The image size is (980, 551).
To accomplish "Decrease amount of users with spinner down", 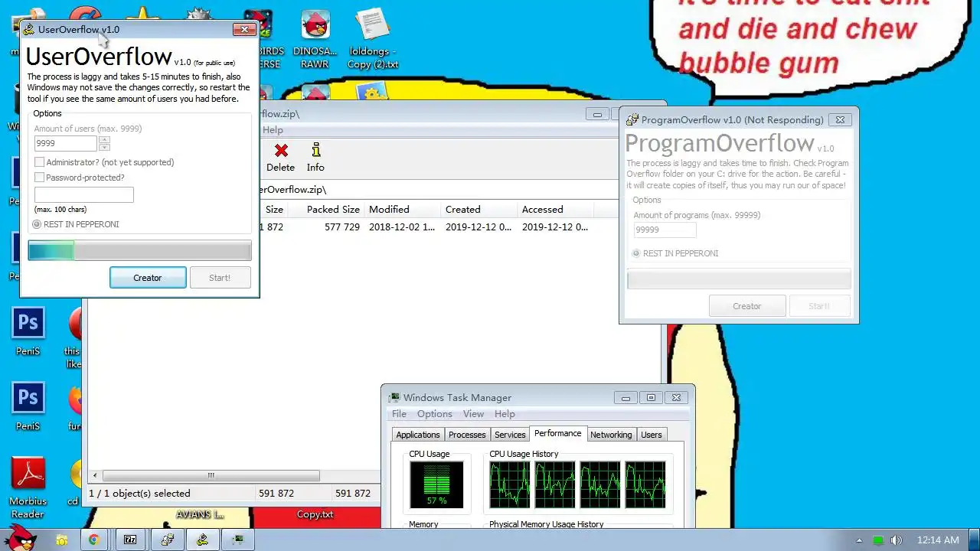I will (x=104, y=147).
